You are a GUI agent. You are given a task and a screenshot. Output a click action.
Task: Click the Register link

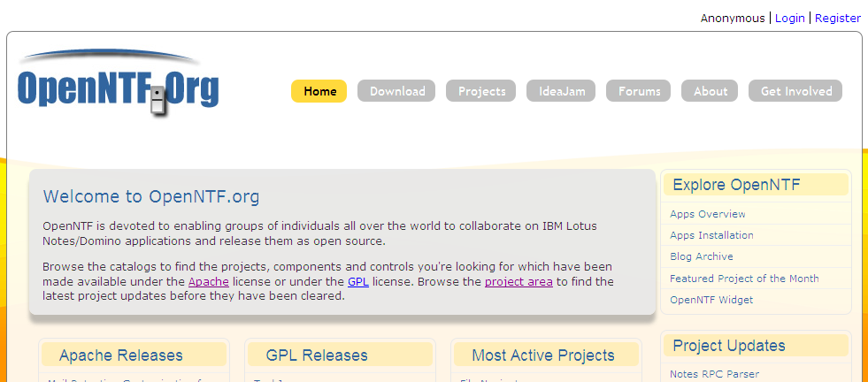838,19
